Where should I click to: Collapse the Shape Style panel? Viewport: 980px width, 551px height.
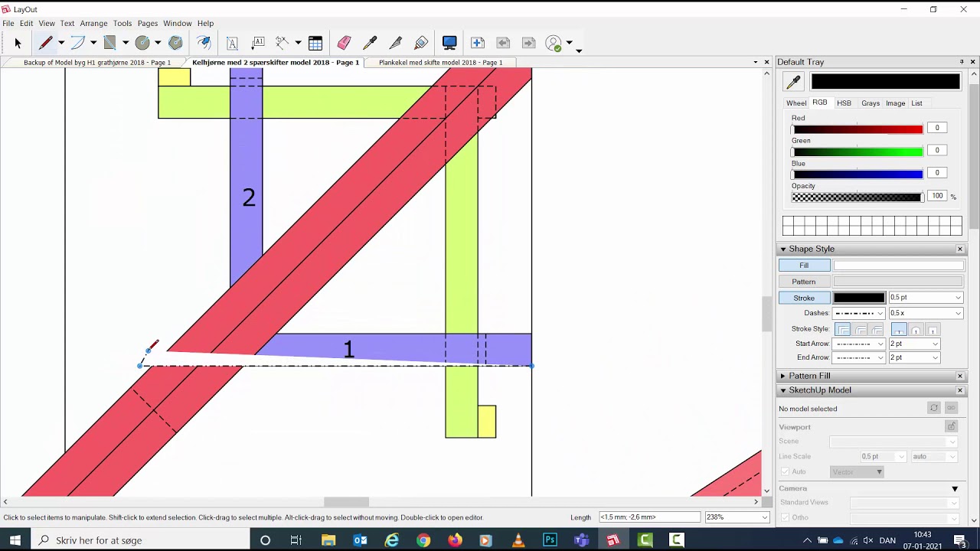(783, 249)
